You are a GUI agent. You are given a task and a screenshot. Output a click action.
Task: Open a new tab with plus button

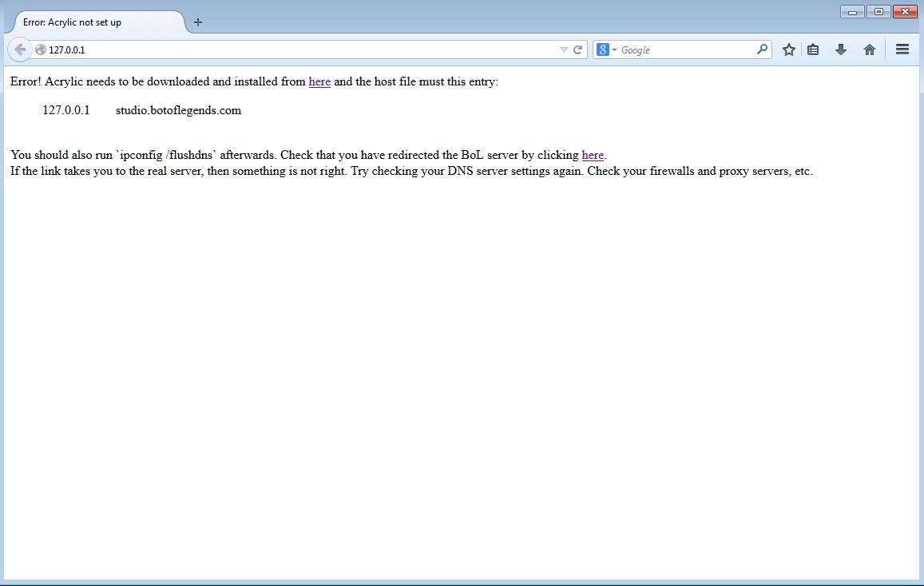pyautogui.click(x=198, y=22)
